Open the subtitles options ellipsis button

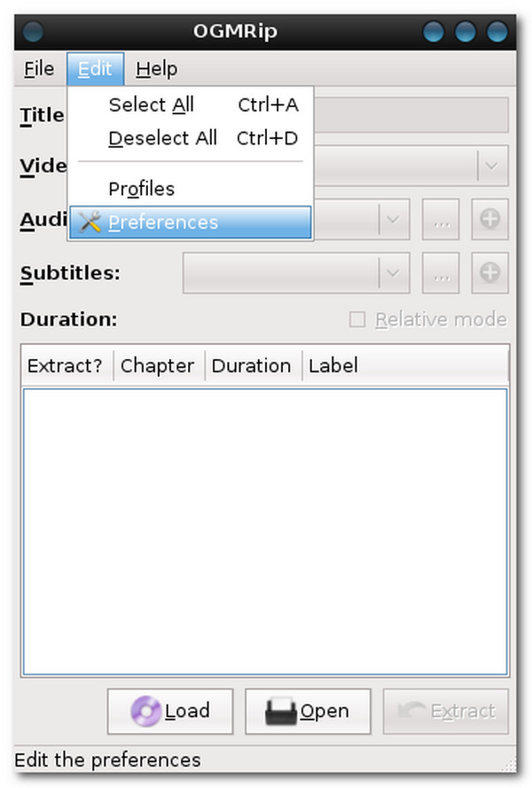(441, 273)
